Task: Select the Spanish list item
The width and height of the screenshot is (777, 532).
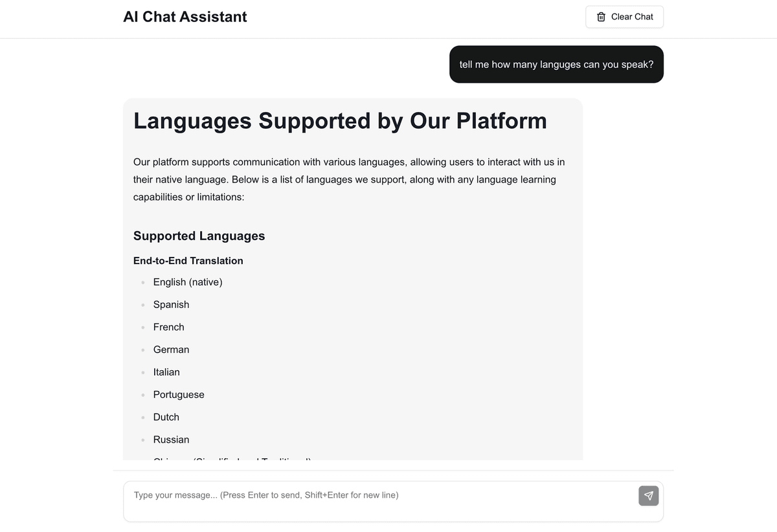Action: tap(171, 305)
